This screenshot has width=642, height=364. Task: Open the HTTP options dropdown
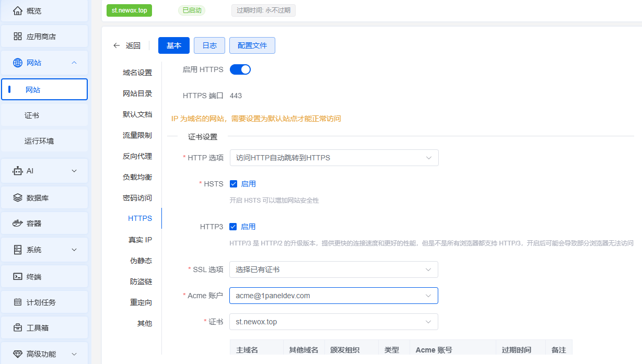tap(334, 158)
